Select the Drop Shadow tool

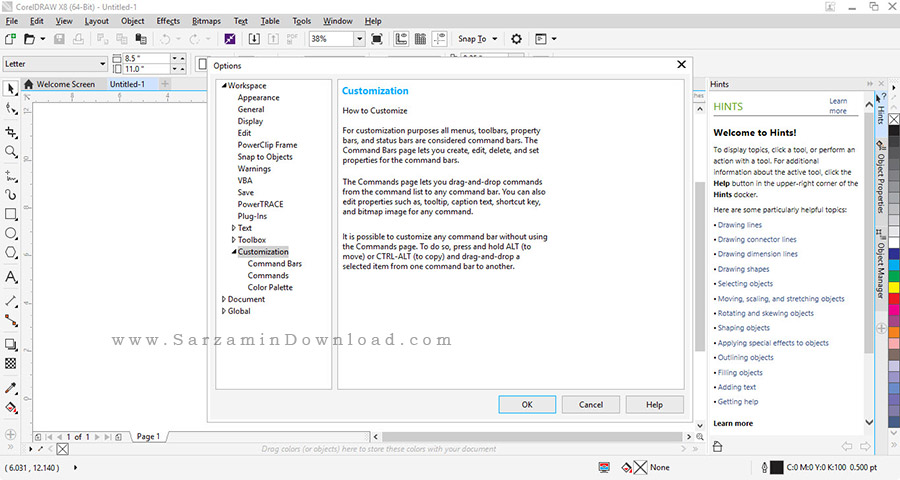click(10, 344)
